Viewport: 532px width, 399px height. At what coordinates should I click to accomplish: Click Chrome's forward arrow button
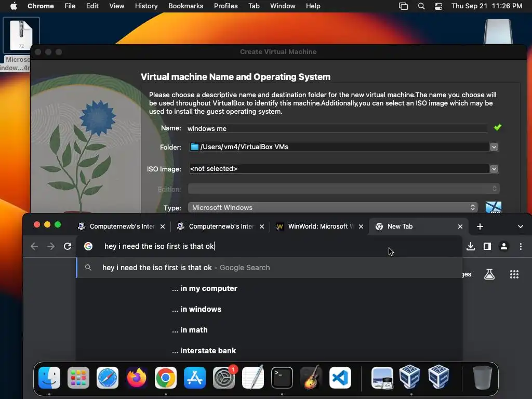[x=51, y=246]
